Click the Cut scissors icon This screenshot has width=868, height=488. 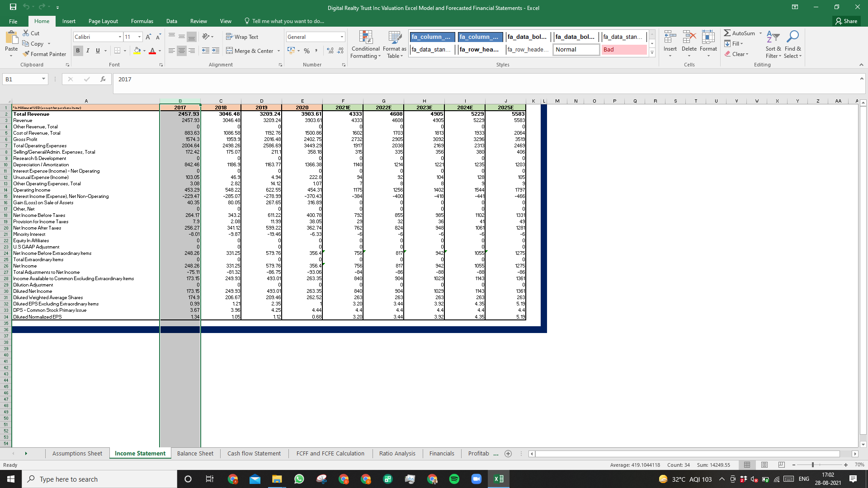(x=26, y=33)
